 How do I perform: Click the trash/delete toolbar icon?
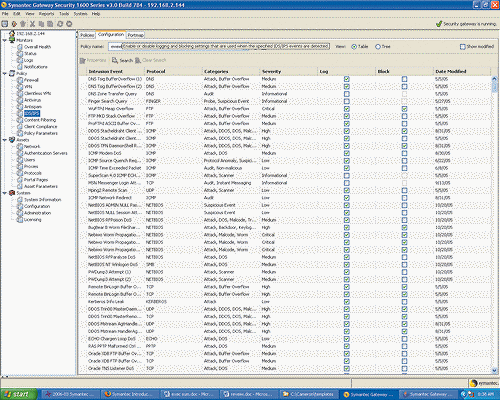(x=23, y=24)
